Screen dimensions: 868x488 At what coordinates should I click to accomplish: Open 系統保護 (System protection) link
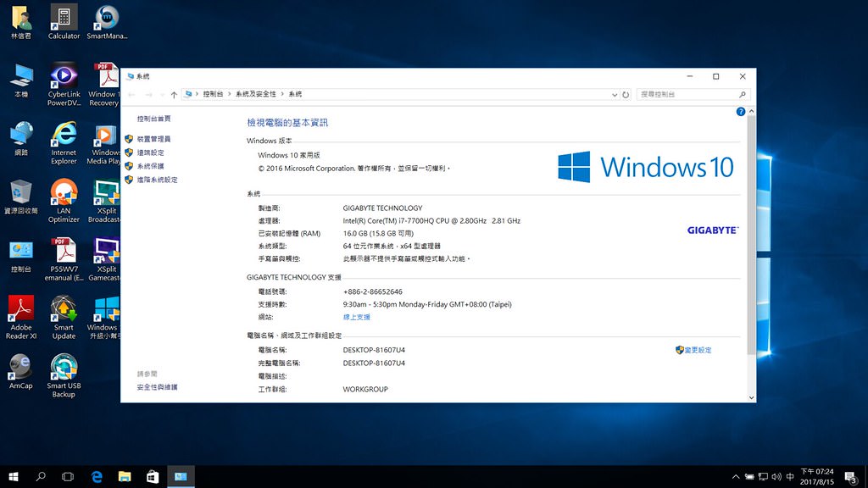pyautogui.click(x=151, y=167)
